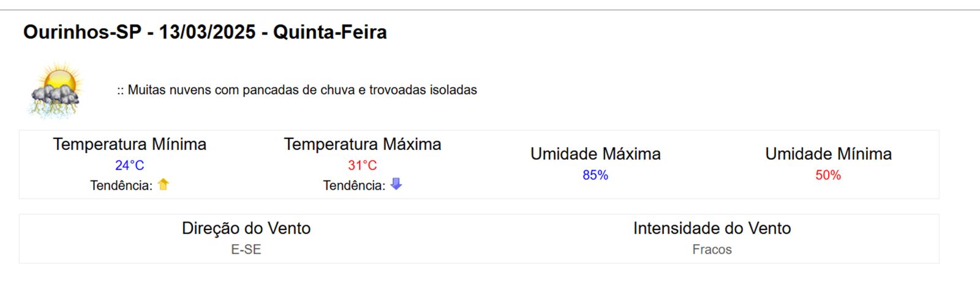980x284 pixels.
Task: Click the Fracos wind intensity value
Action: coord(712,250)
